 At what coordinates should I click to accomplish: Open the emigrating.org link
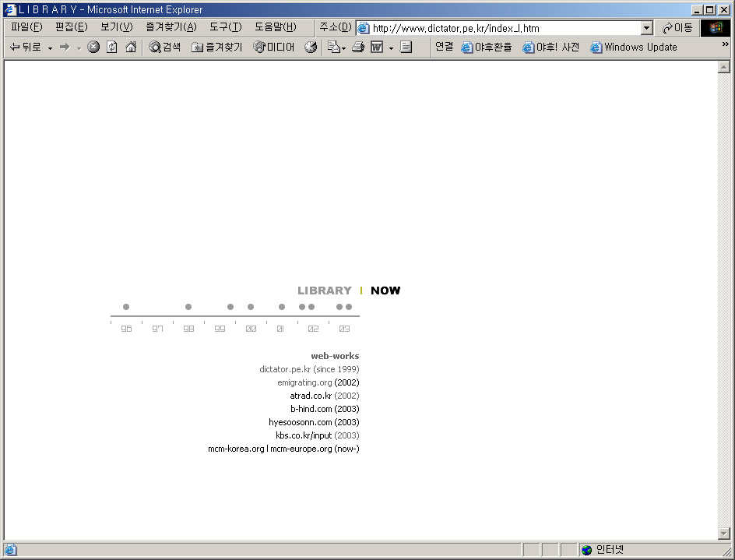click(x=304, y=382)
